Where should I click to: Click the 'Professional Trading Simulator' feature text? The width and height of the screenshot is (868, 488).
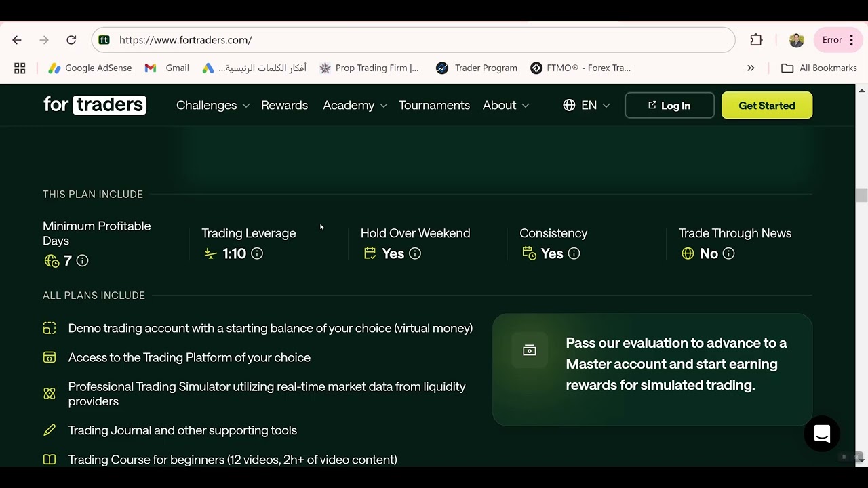click(x=267, y=394)
